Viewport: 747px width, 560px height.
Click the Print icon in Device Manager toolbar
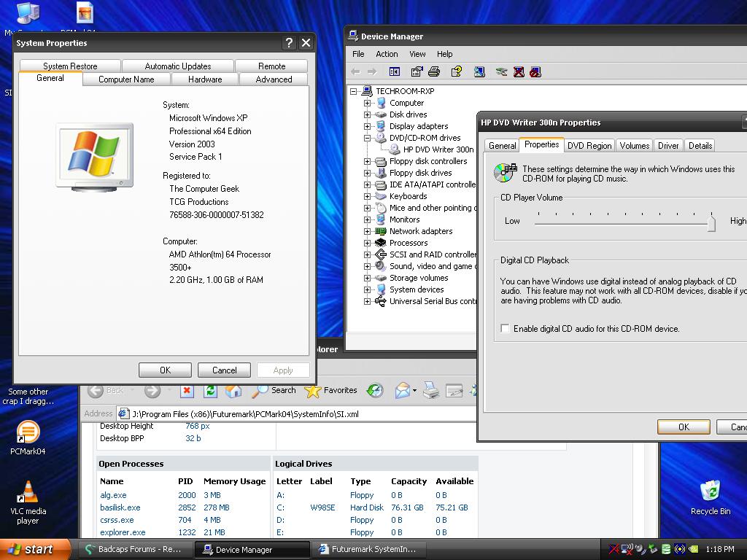click(x=434, y=71)
